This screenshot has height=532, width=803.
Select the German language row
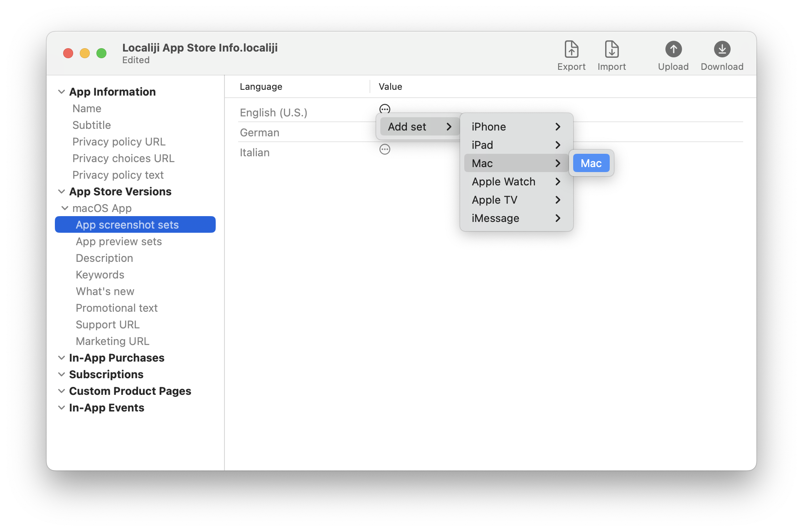click(259, 133)
